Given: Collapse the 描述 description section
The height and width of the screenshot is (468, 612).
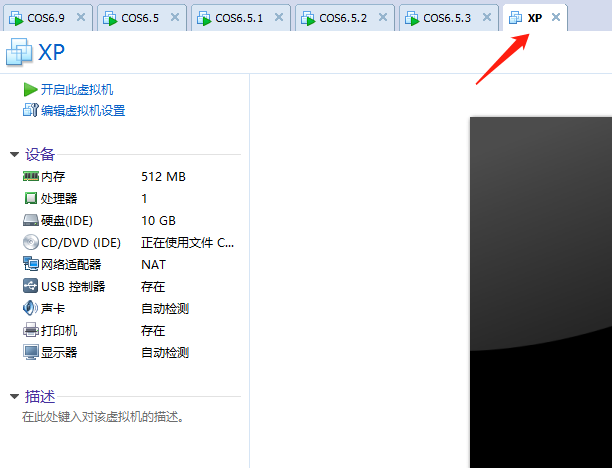Looking at the screenshot, I should coord(14,397).
